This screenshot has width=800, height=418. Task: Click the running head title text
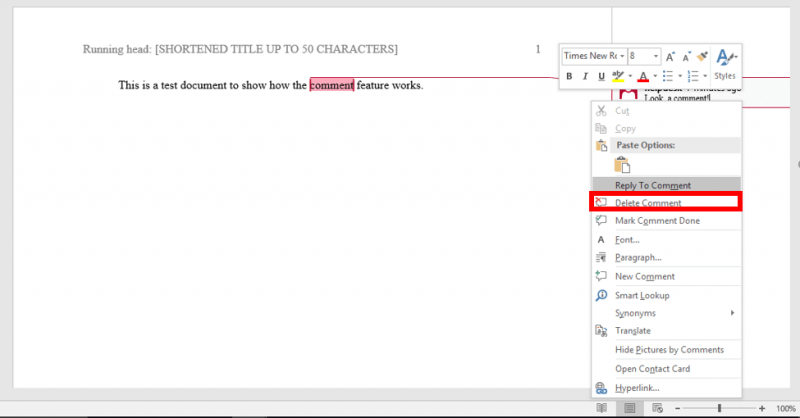tap(240, 49)
